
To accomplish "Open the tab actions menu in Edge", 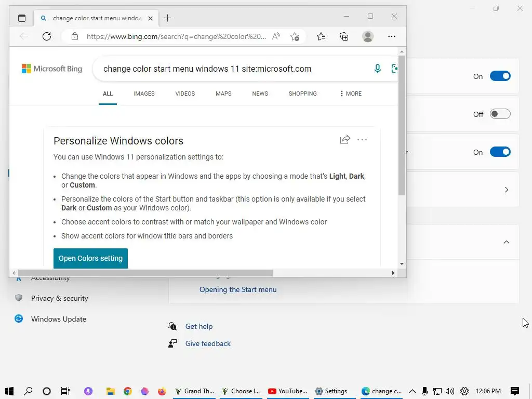I will (22, 18).
